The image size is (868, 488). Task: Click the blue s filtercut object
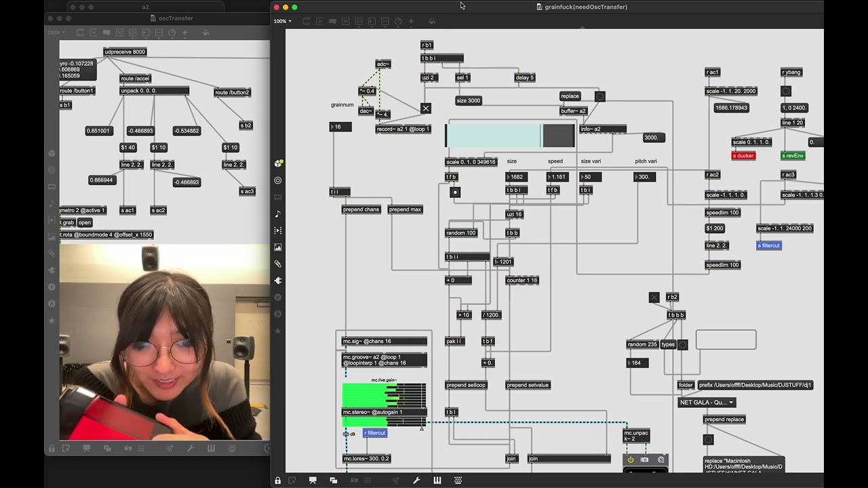tap(769, 245)
